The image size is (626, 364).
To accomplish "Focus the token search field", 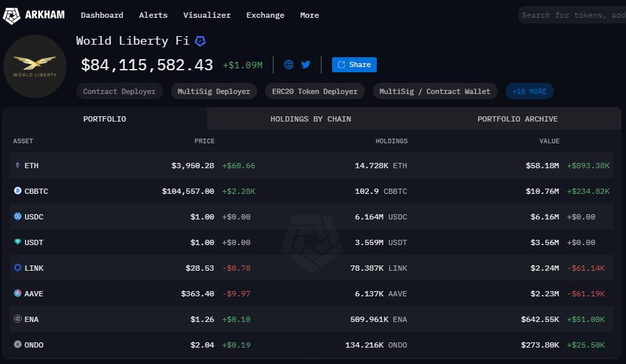I will [x=572, y=15].
